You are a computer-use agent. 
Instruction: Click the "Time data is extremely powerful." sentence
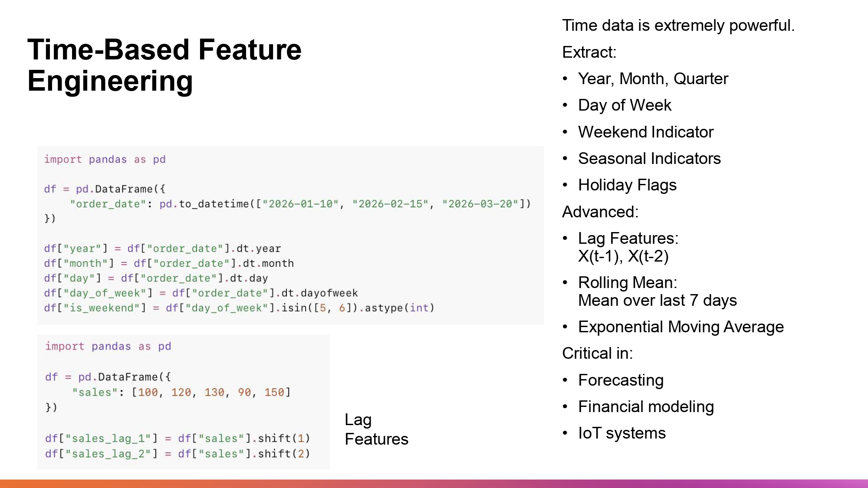pyautogui.click(x=678, y=26)
